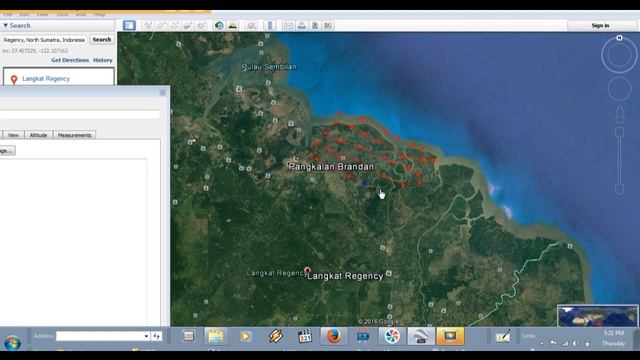Switch to the View tab in dialog
The height and width of the screenshot is (360, 640).
tap(13, 135)
